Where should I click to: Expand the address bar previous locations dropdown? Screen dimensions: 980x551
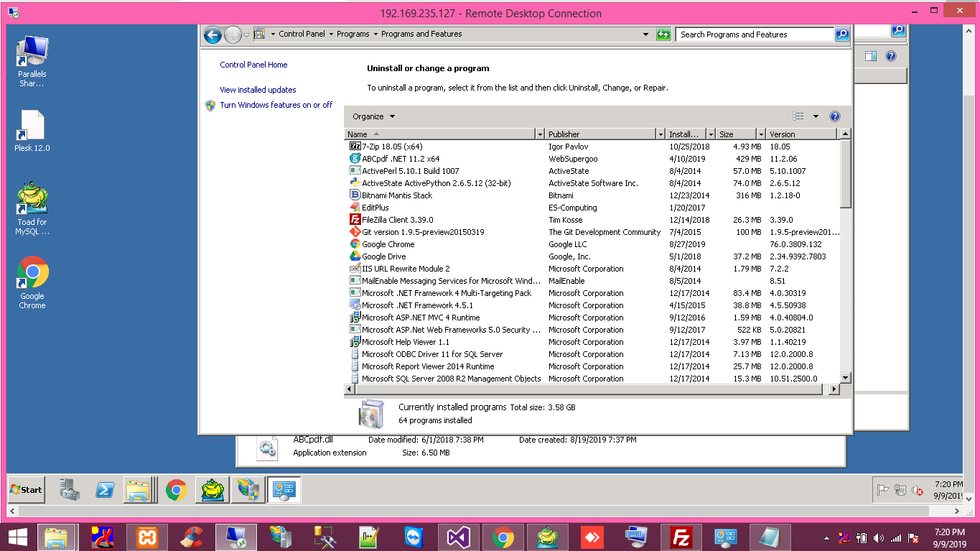[x=646, y=34]
